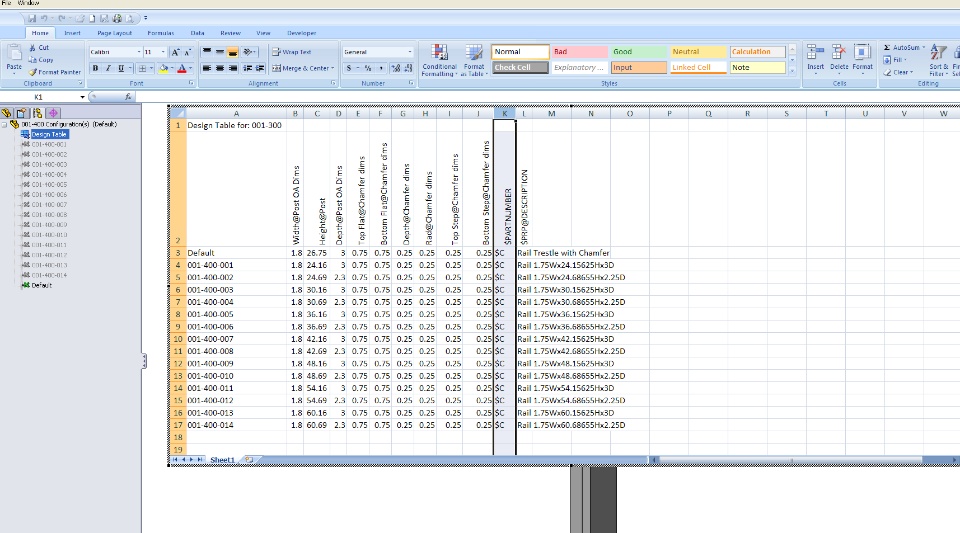
Task: Increase font size with Grow Font
Action: coord(175,52)
